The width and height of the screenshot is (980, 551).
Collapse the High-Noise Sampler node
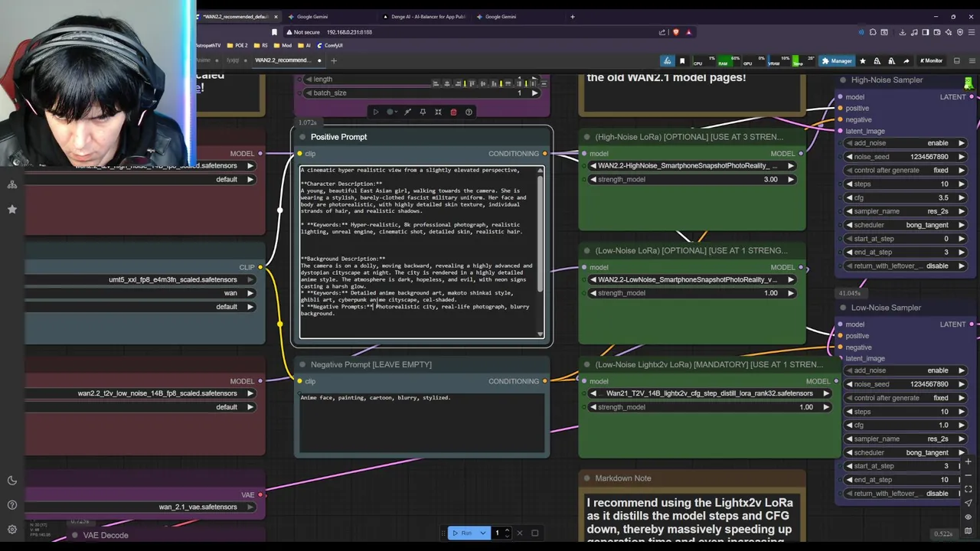pos(843,80)
